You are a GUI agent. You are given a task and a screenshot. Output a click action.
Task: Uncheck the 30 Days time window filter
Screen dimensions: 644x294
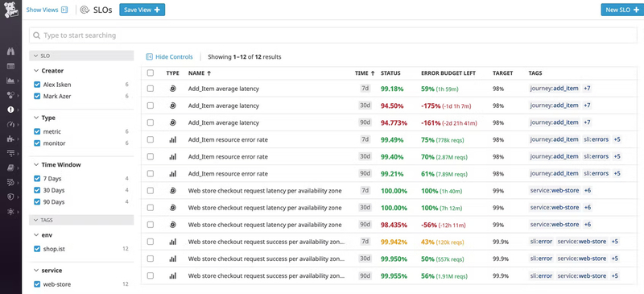click(x=37, y=190)
